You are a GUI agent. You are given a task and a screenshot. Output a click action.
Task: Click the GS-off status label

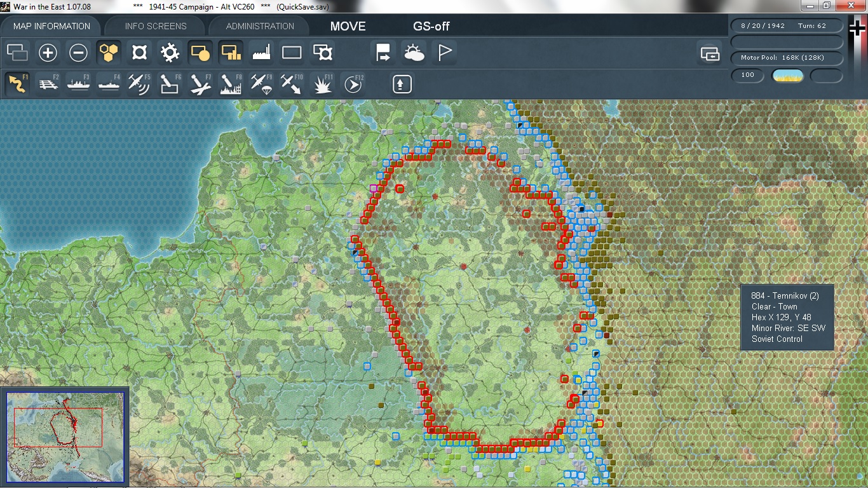click(431, 26)
